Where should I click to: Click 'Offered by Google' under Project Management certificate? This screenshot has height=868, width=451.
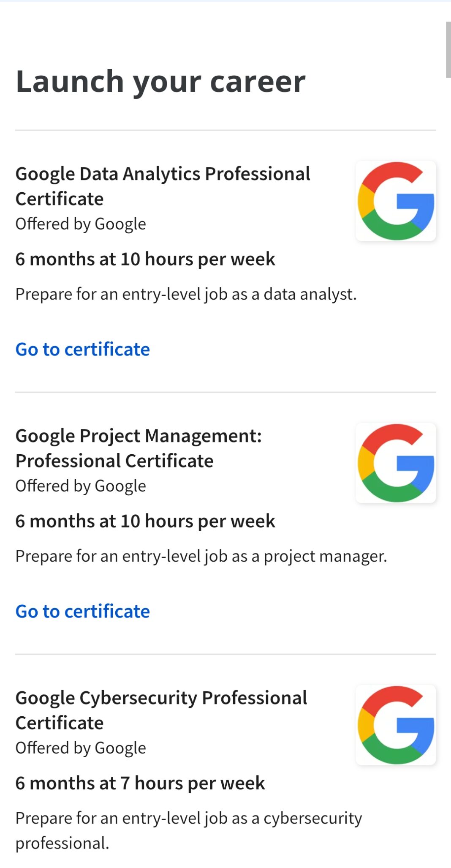coord(81,486)
